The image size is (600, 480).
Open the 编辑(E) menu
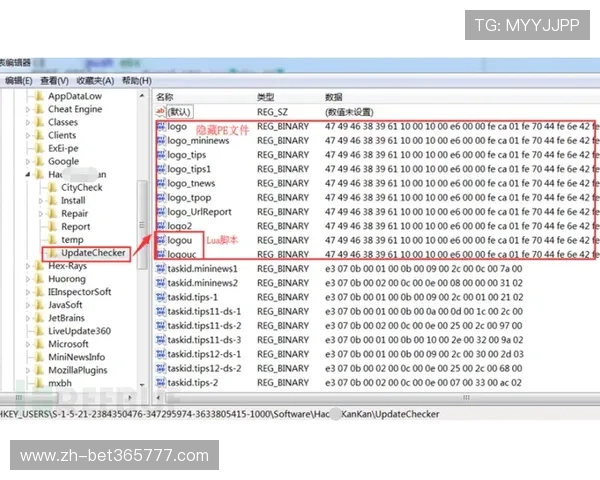point(15,80)
